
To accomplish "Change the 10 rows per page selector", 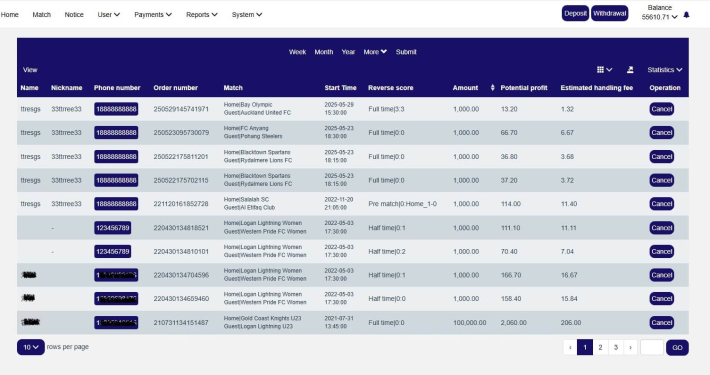I will pos(31,347).
